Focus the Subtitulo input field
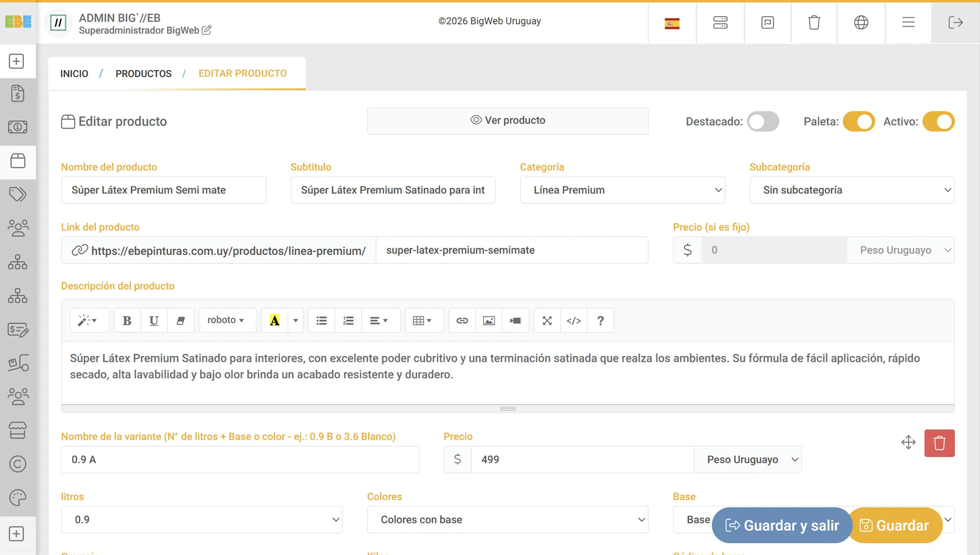980x555 pixels. click(x=393, y=190)
